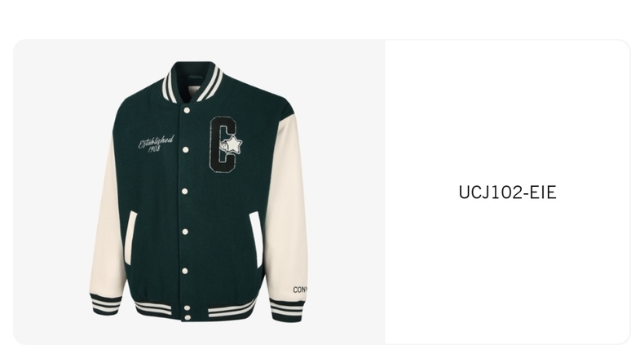This screenshot has width=644, height=345.
Task: Click the UCJ102-EIE product code text
Action: 507,192
